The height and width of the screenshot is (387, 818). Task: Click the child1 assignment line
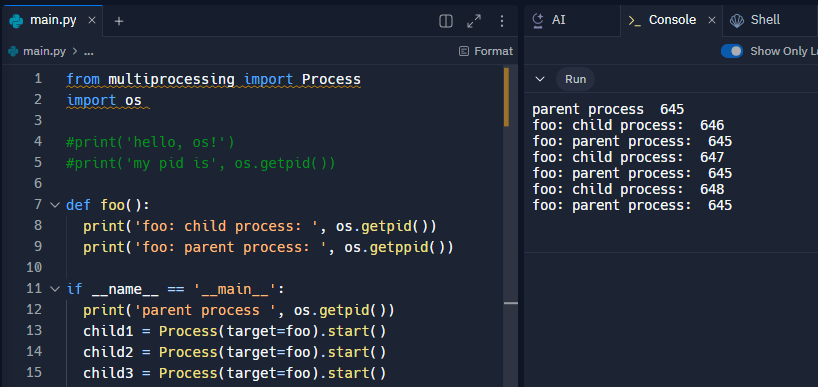(234, 331)
